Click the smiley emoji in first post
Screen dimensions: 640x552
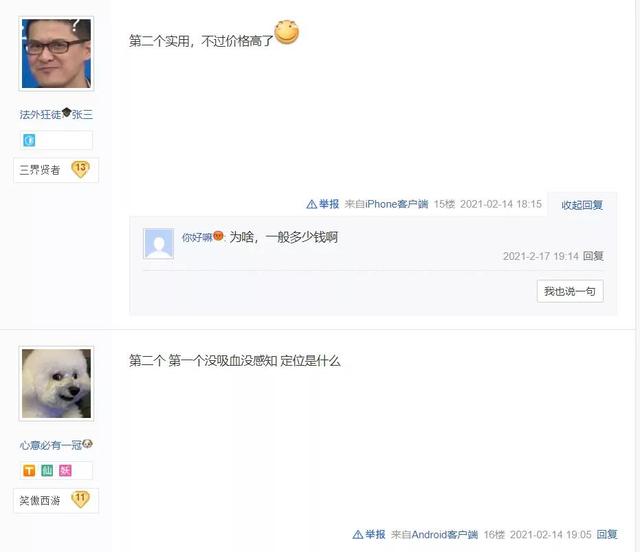(287, 32)
